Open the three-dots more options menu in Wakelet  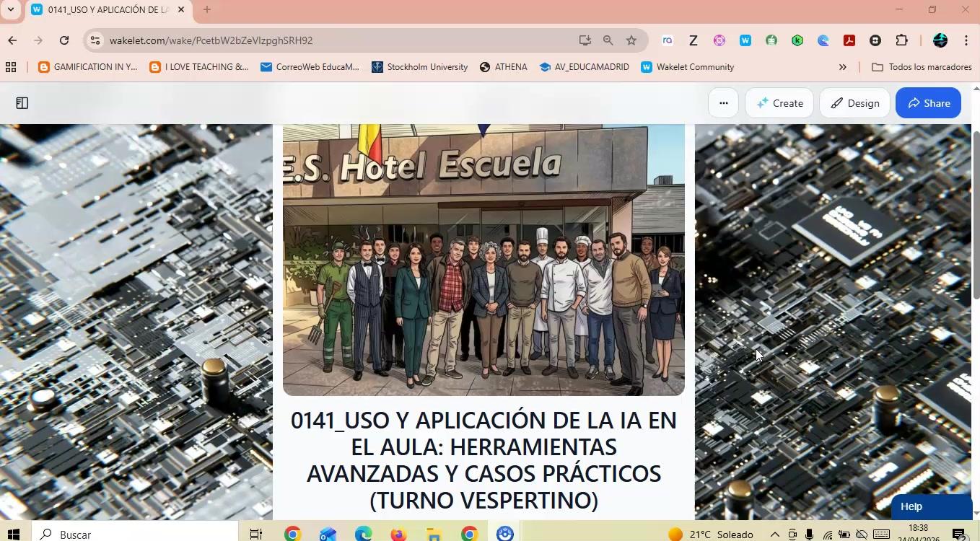[723, 103]
